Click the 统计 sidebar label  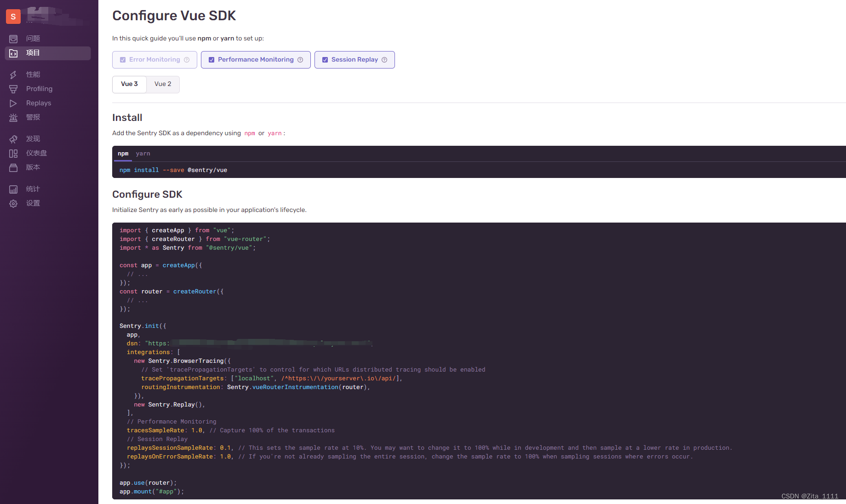click(33, 189)
